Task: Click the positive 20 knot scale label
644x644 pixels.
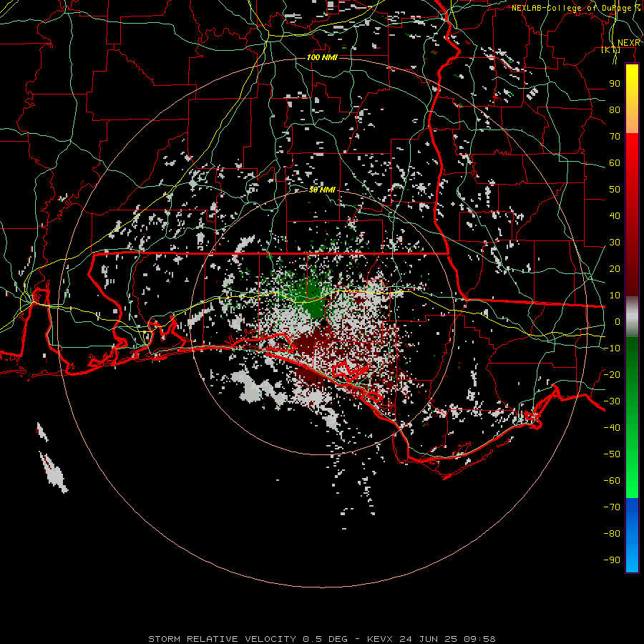Action: click(x=615, y=268)
